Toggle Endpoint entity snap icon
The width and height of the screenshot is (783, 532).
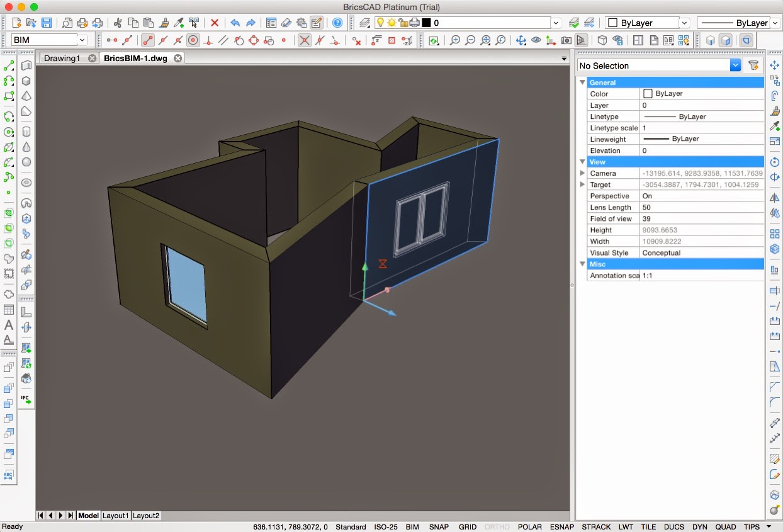tap(148, 40)
